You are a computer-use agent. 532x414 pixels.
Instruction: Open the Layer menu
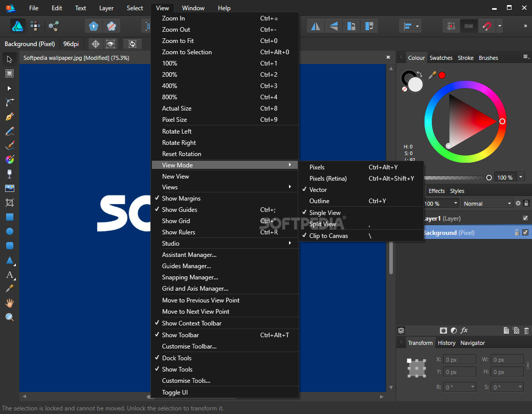pyautogui.click(x=106, y=8)
